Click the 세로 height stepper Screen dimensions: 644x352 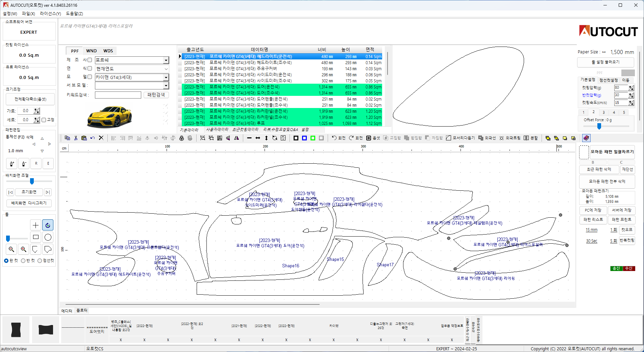tap(37, 120)
